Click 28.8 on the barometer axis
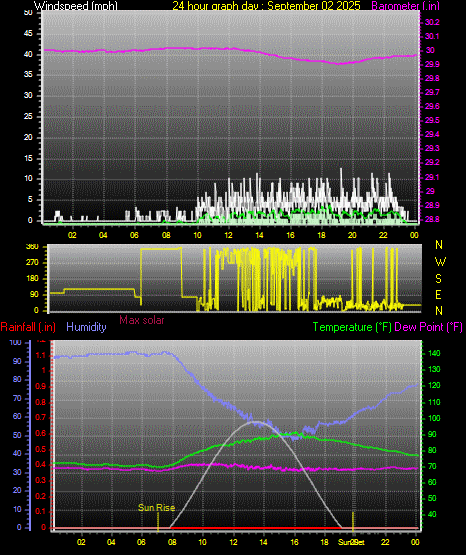The height and width of the screenshot is (555, 466). pyautogui.click(x=432, y=219)
